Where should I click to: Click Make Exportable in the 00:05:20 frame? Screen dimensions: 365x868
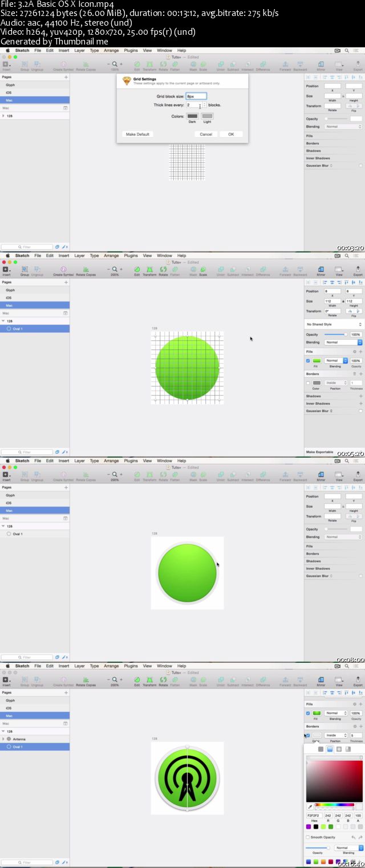point(319,452)
